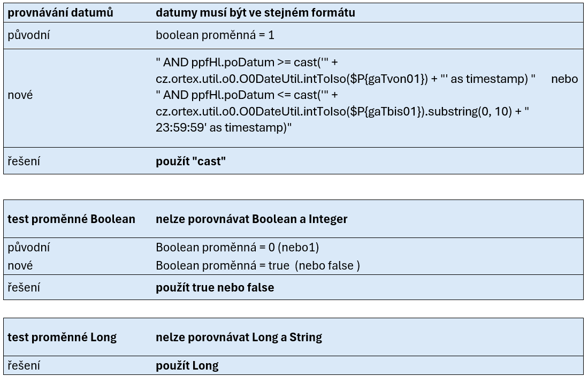Image resolution: width=588 pixels, height=376 pixels.
Task: Click "nové" label in the Boolean table
Action: coord(20,265)
